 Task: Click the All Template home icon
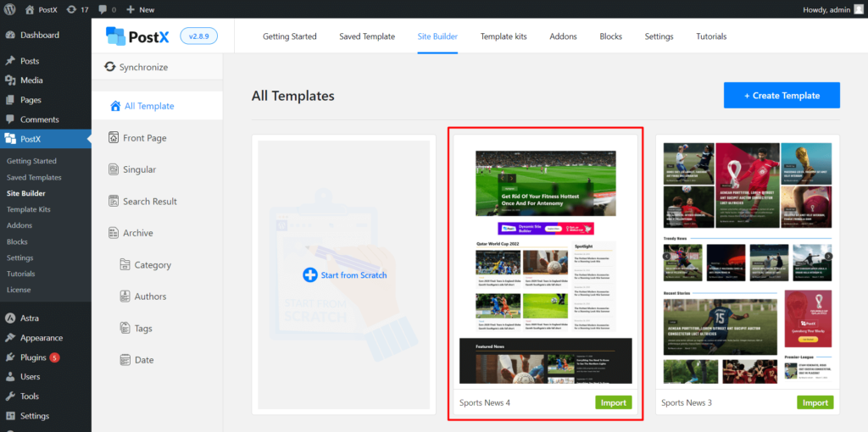115,106
